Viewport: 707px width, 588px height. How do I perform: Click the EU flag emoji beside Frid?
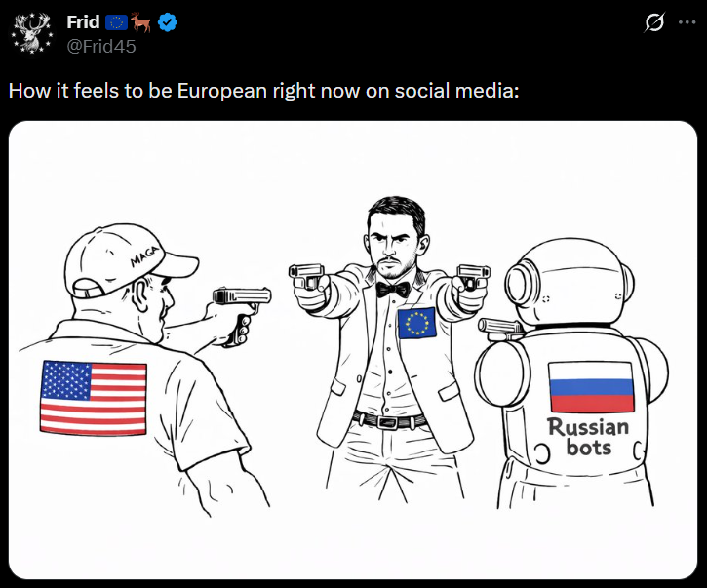click(118, 22)
